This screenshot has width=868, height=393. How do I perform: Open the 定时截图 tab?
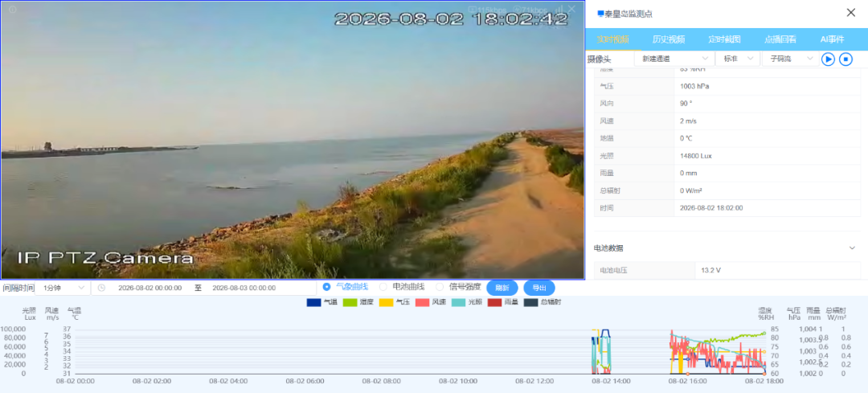pyautogui.click(x=725, y=39)
